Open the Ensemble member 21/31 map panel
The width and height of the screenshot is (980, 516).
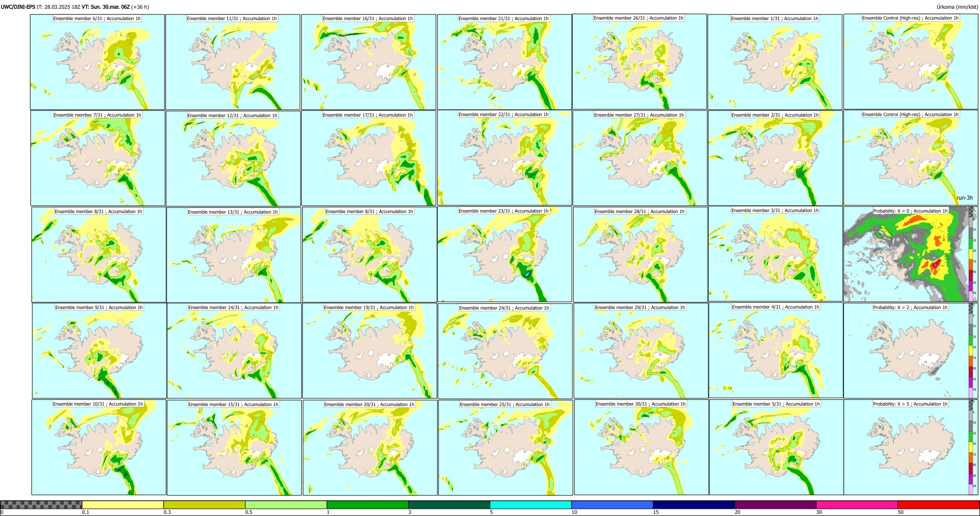504,62
